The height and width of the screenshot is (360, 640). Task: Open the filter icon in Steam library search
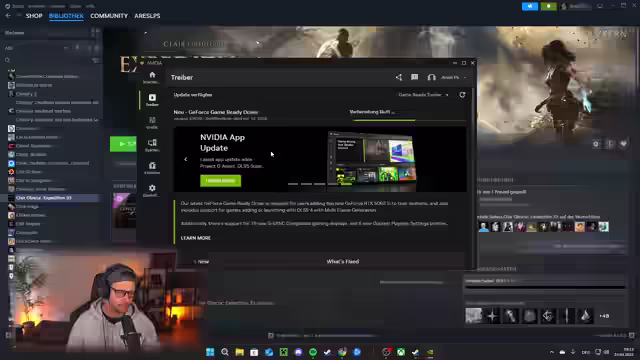pos(96,60)
